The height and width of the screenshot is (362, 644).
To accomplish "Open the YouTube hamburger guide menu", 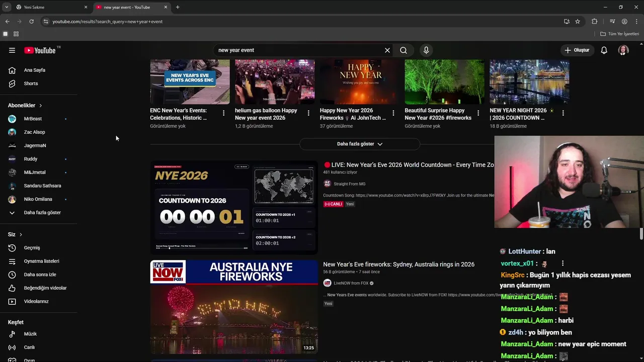I will 12,50.
